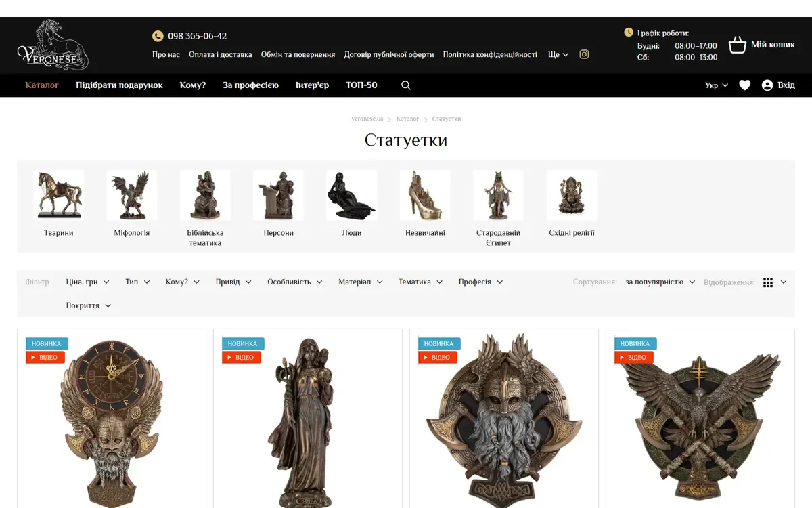Expand the Ще menu in header
The image size is (812, 508).
[558, 54]
